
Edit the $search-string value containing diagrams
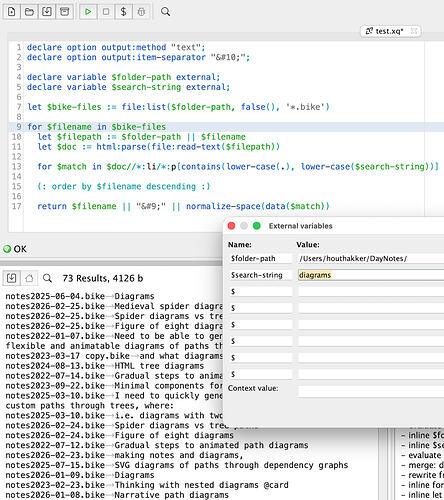[x=371, y=275]
